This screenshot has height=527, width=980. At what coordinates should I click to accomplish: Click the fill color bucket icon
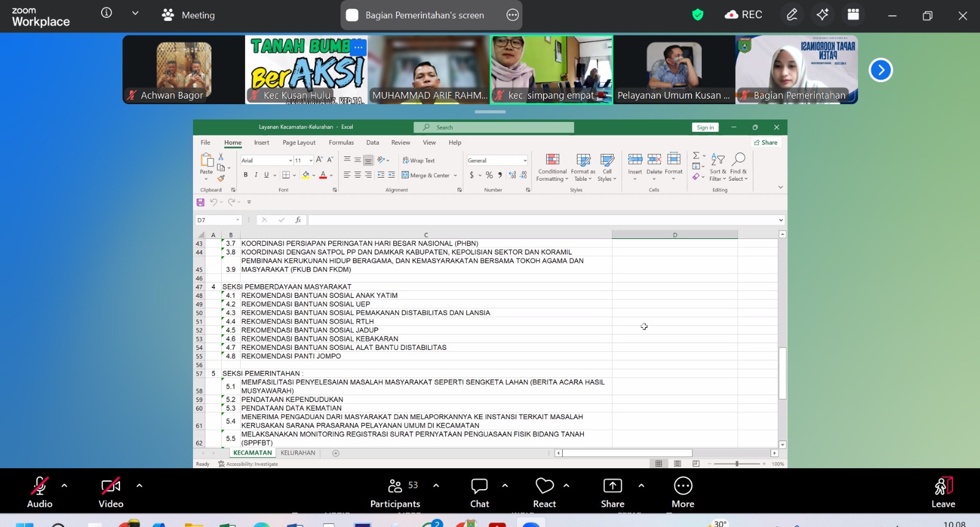click(306, 175)
